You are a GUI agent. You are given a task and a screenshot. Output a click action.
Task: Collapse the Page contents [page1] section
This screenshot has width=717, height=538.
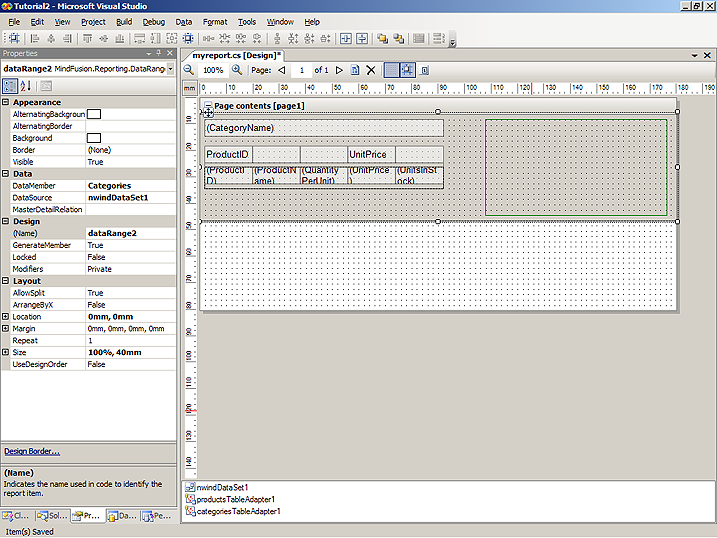pos(208,105)
